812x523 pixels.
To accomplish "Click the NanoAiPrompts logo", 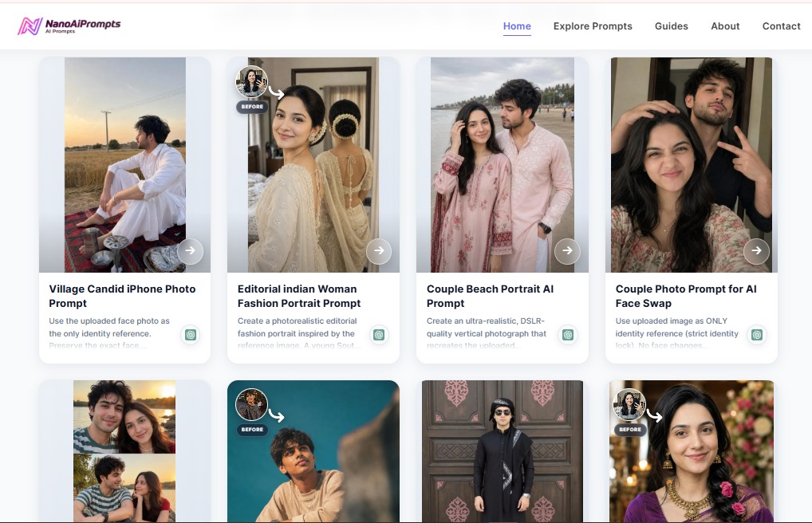I will coord(69,26).
